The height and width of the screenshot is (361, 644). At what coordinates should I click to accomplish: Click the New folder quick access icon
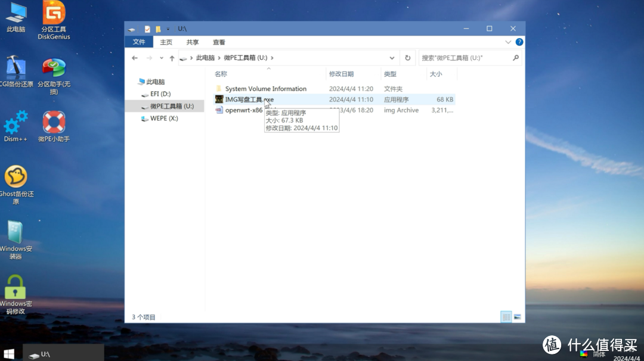(x=158, y=29)
